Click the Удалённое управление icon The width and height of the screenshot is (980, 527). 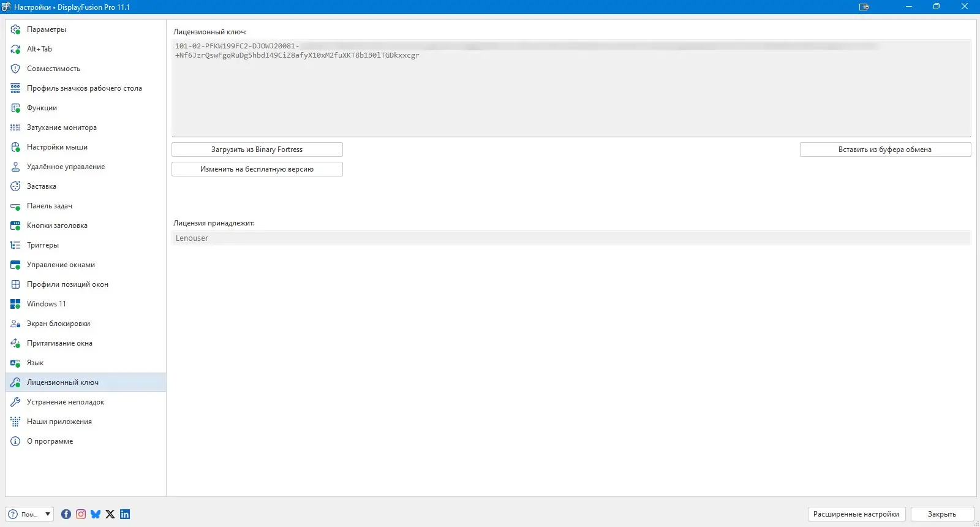15,167
